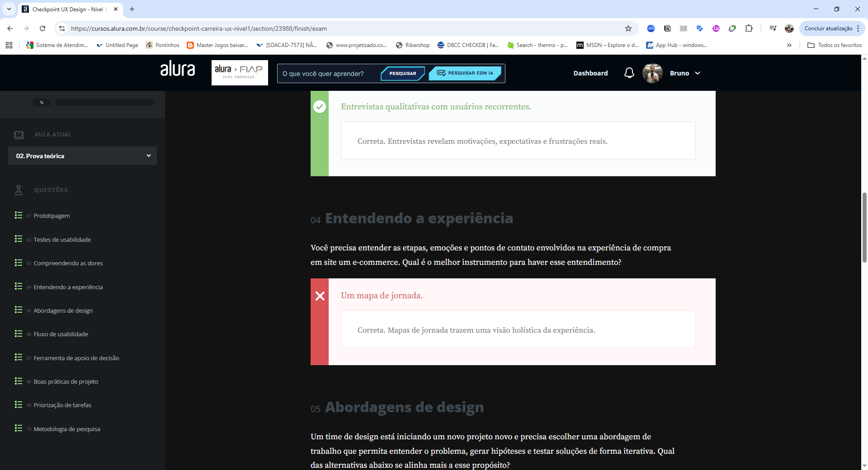This screenshot has width=868, height=470.
Task: Select answer 'Entrevistas qualitativas com usuários recorrentes.'
Action: [x=436, y=107]
